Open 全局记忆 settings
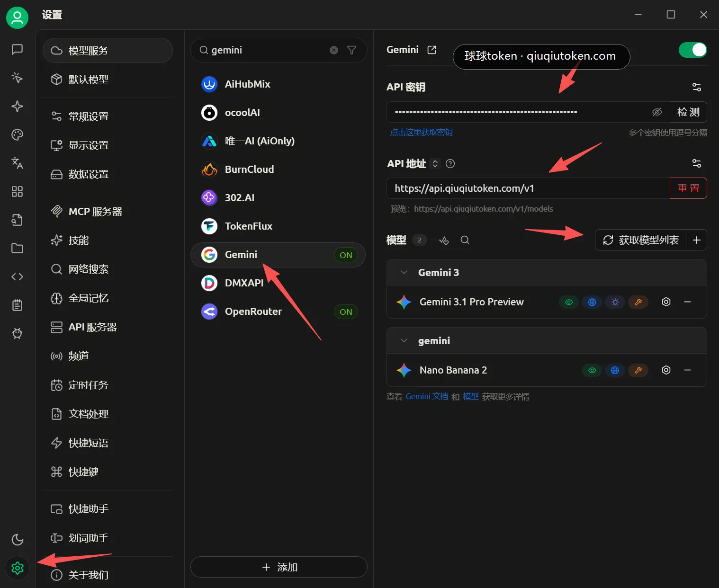The height and width of the screenshot is (588, 719). [x=108, y=298]
